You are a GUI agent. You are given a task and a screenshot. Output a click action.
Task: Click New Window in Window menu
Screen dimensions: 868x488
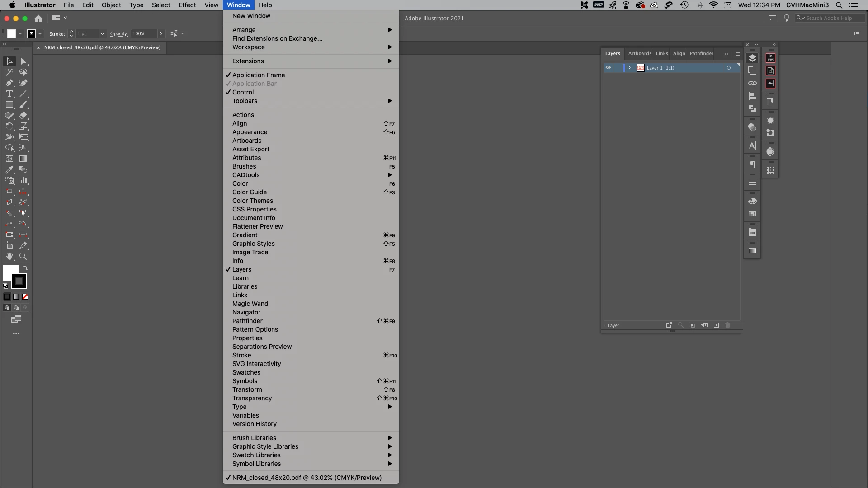251,16
